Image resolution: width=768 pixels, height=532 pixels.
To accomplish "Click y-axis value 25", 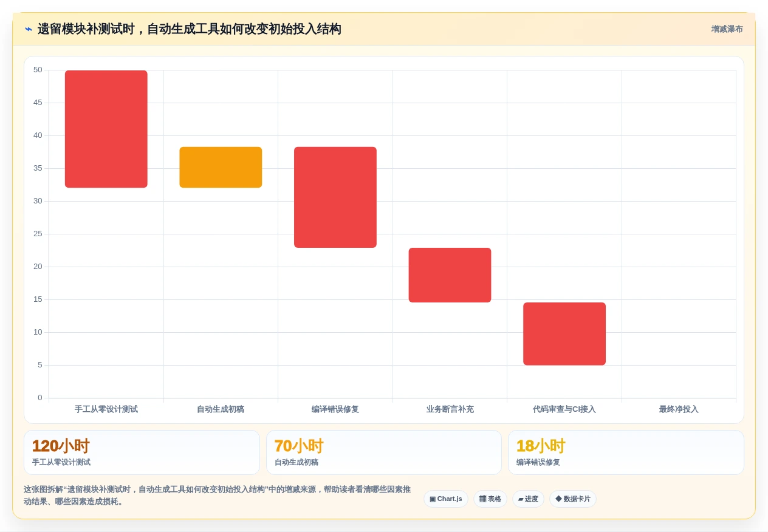I will [38, 234].
